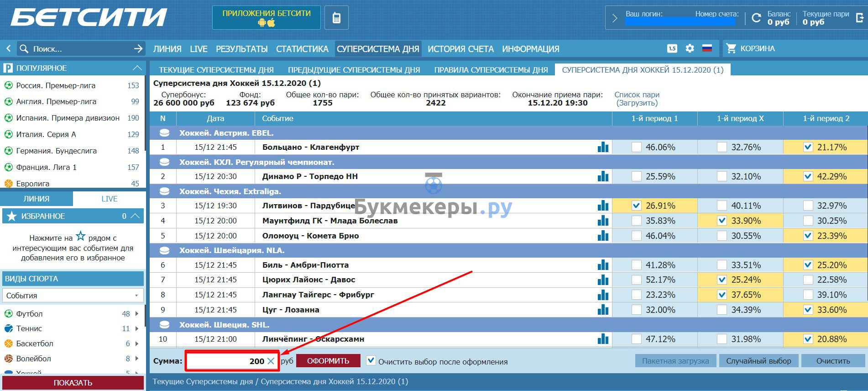This screenshot has height=391, width=868.
Task: Open the ЛИНИЯ menu item
Action: tap(167, 49)
